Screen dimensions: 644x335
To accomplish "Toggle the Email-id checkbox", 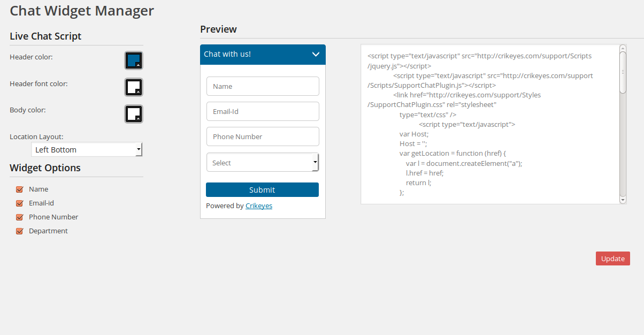I will point(20,203).
